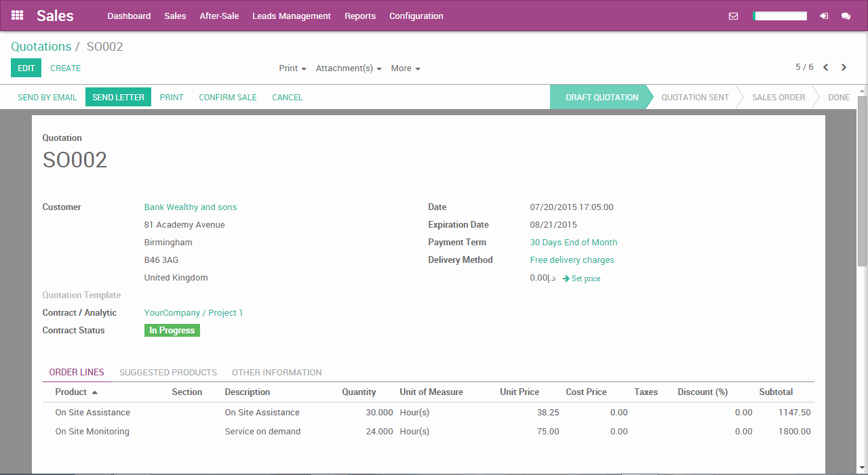
Task: Open Discuss via the chat bubbles icon
Action: [x=846, y=16]
